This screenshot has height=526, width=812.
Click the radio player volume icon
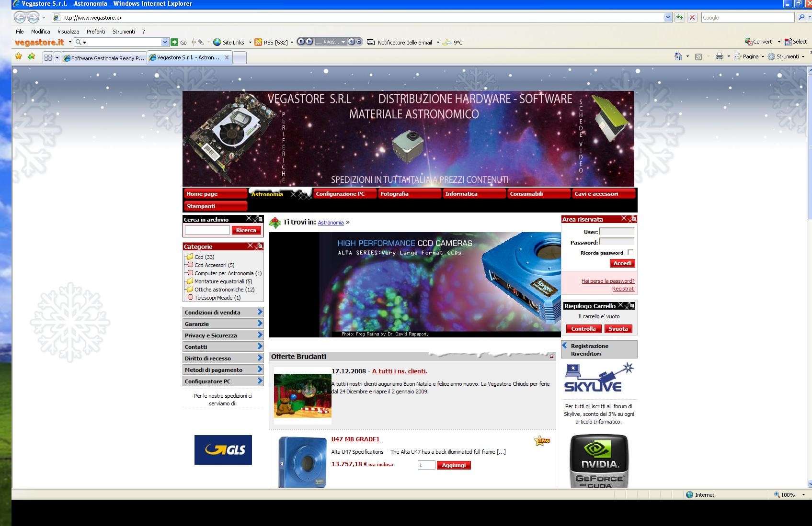click(x=352, y=42)
